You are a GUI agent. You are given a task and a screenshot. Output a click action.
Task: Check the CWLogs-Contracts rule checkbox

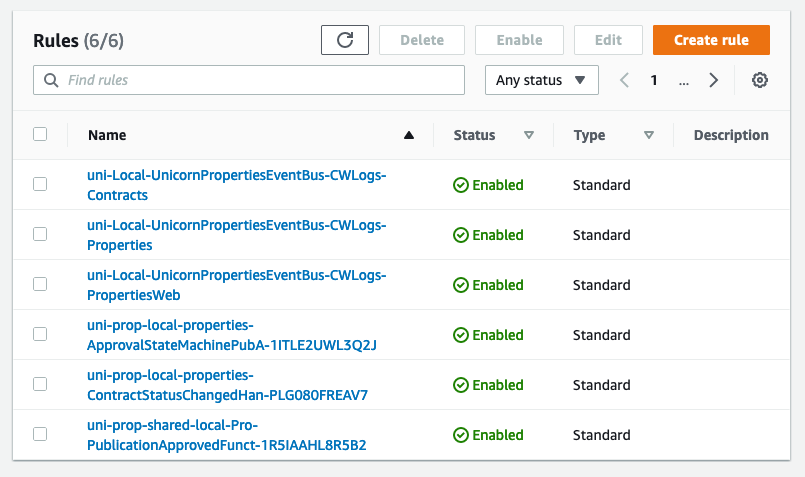(x=40, y=184)
